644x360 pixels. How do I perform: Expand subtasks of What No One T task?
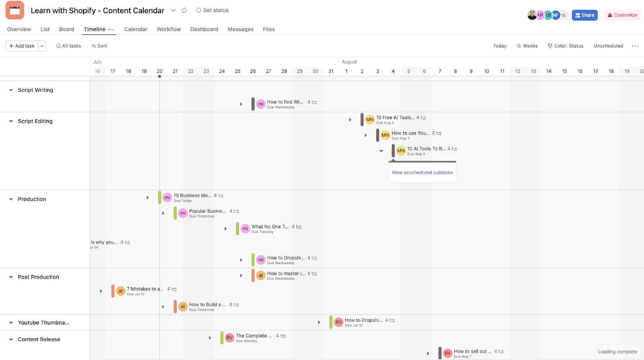225,229
